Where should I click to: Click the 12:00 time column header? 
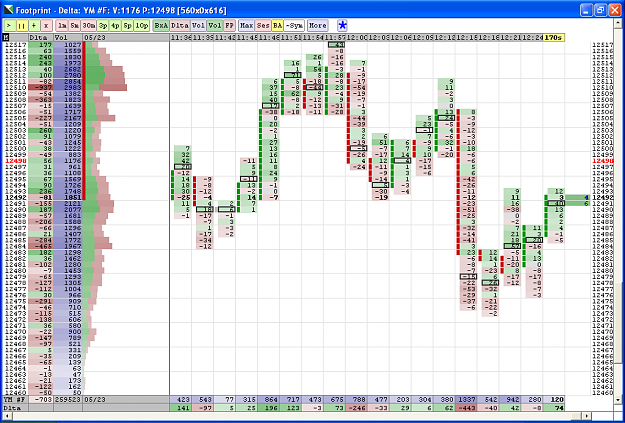(x=356, y=37)
